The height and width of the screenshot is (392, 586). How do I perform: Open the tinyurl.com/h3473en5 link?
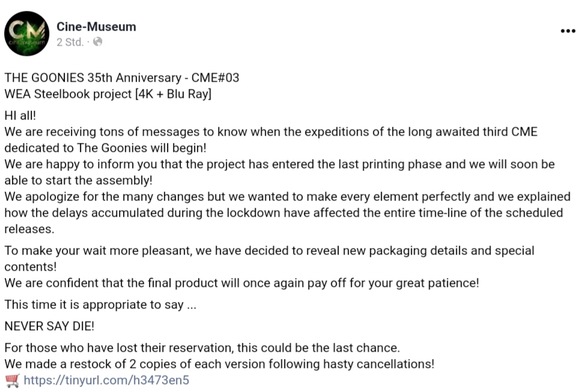pos(106,381)
